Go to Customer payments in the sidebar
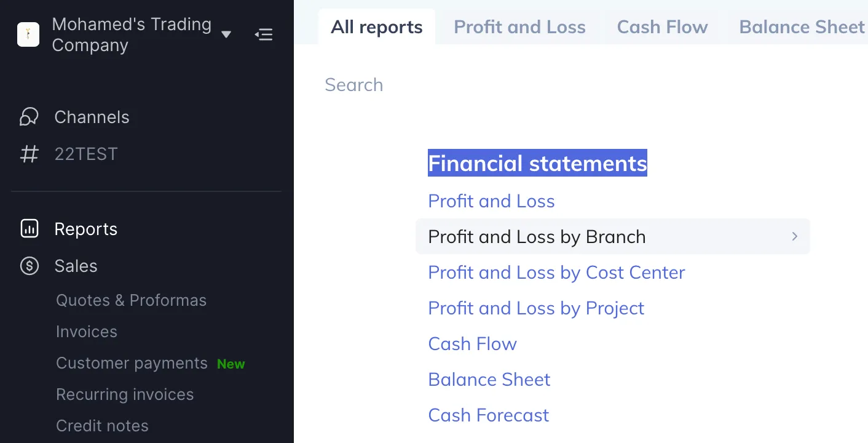The image size is (868, 443). point(131,363)
